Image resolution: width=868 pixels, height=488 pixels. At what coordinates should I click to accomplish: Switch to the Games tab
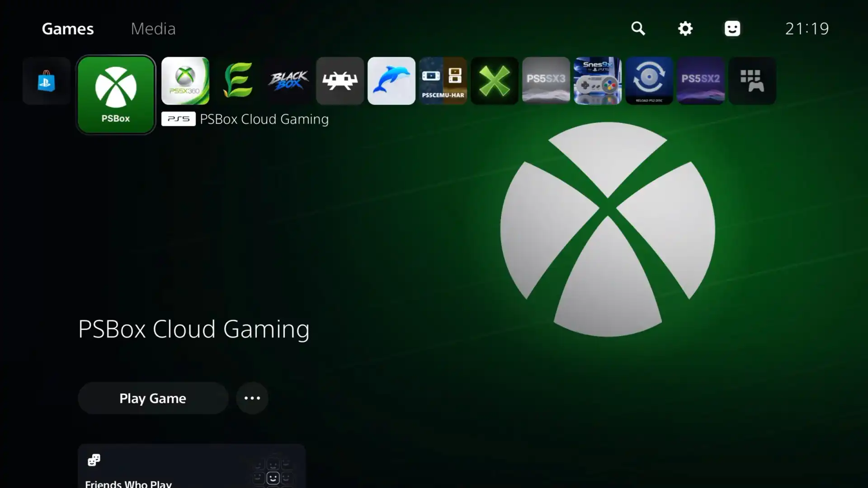point(68,28)
